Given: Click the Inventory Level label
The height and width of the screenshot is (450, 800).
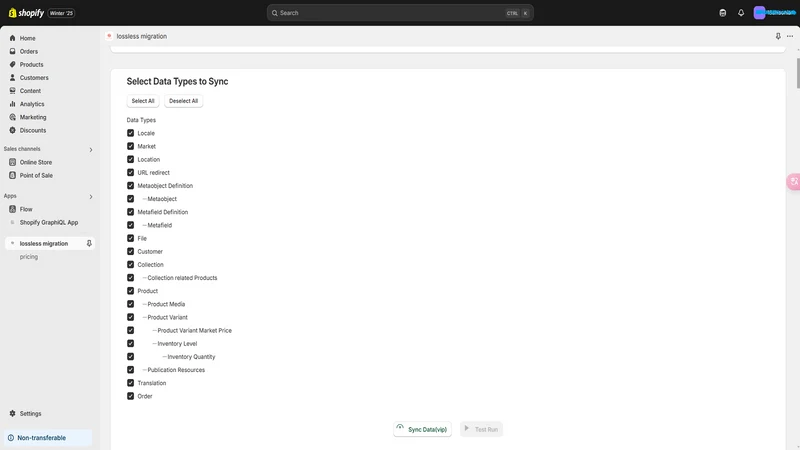Looking at the screenshot, I should pos(177,344).
